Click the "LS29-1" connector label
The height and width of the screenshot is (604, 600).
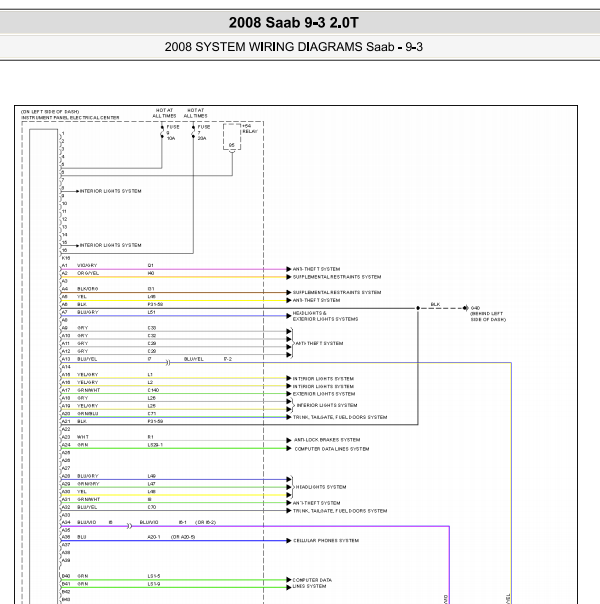click(x=155, y=445)
